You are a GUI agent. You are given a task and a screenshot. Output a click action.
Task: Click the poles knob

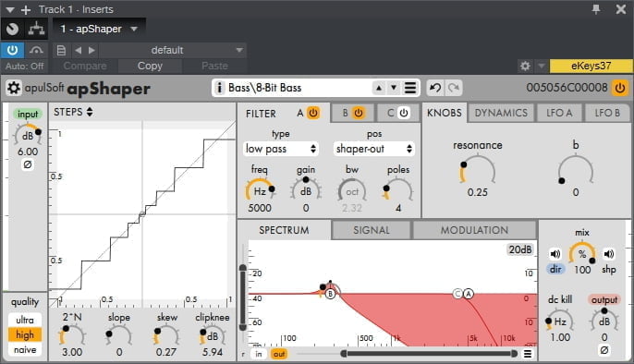click(398, 190)
